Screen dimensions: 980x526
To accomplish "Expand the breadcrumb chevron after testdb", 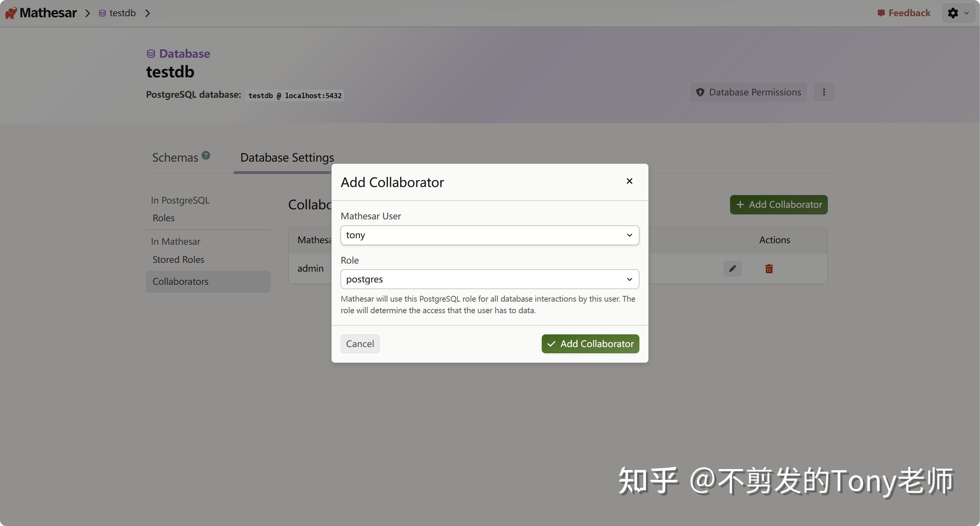I will click(x=148, y=13).
